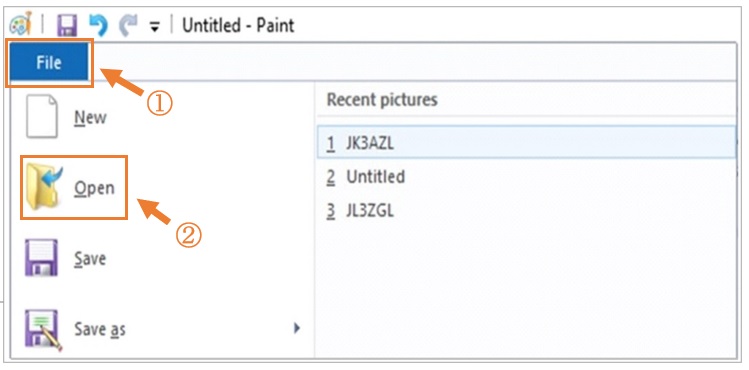The image size is (749, 370).
Task: Click the Save as floppy with pencil icon
Action: [43, 330]
